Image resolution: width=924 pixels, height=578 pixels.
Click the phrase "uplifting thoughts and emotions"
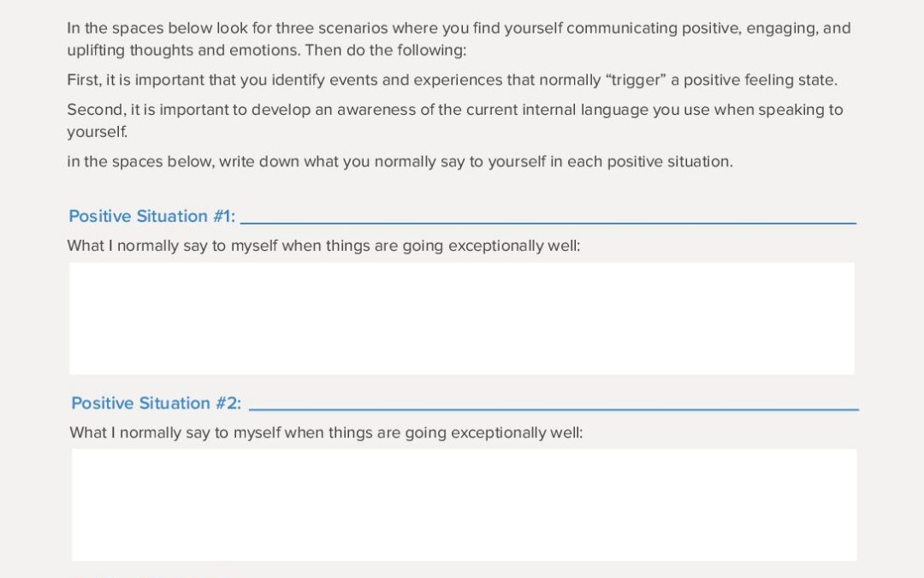pyautogui.click(x=183, y=51)
